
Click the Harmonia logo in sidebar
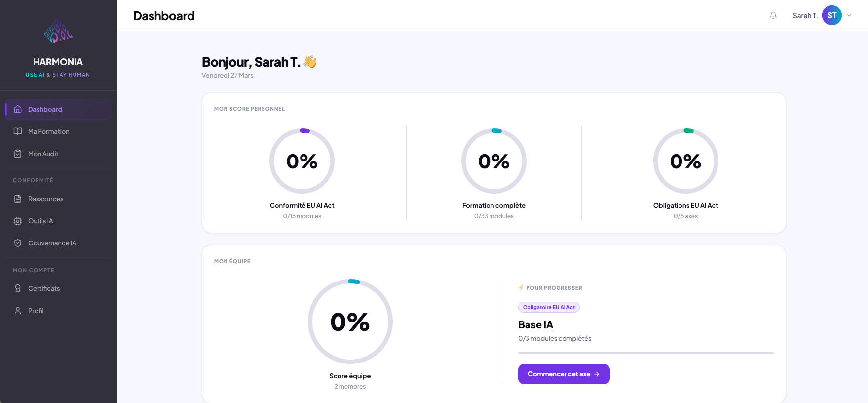[x=58, y=32]
